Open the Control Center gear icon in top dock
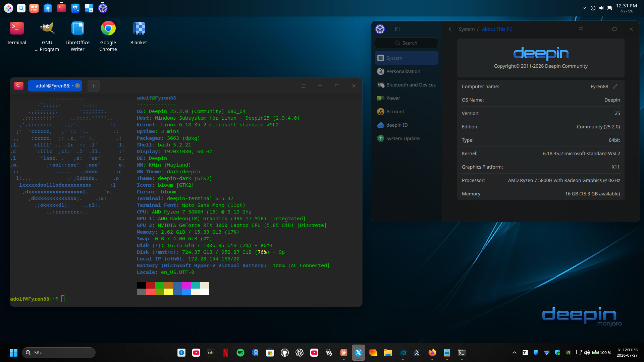Image resolution: width=644 pixels, height=362 pixels. [103, 8]
